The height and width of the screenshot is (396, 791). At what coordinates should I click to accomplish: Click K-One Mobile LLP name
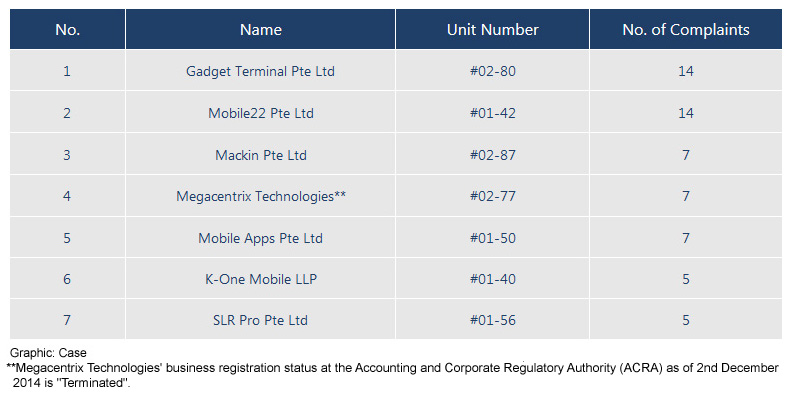pos(261,279)
